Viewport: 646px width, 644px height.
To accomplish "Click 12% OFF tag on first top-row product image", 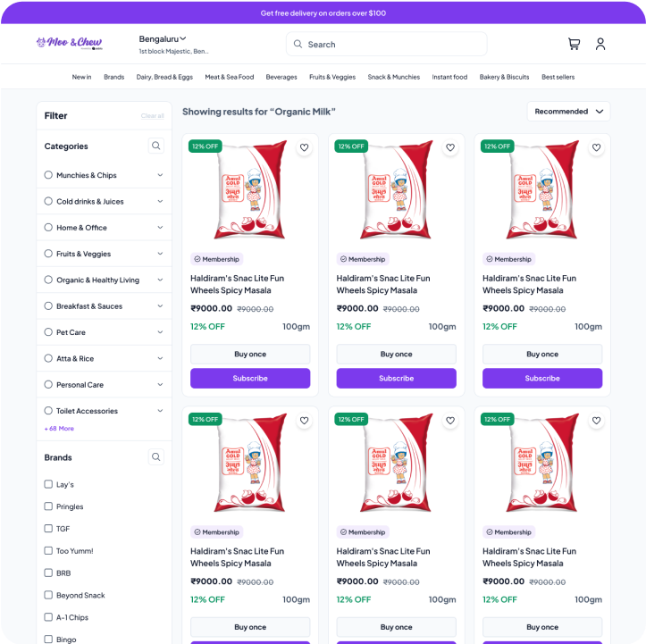I will (206, 146).
